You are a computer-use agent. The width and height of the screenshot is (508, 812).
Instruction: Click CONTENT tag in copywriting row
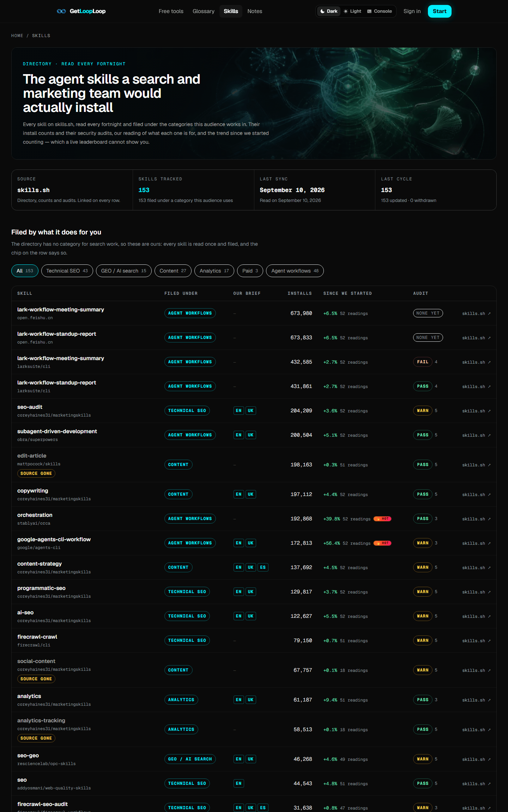coord(178,494)
